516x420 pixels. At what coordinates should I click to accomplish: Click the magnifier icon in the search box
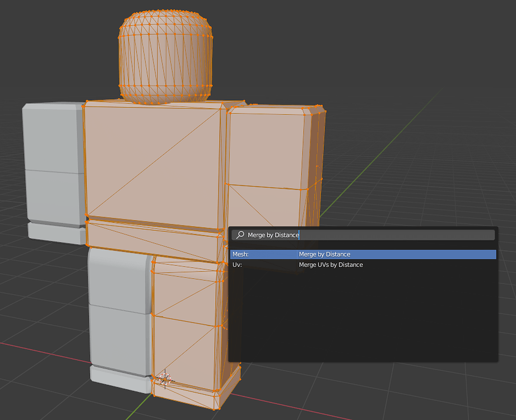point(240,235)
